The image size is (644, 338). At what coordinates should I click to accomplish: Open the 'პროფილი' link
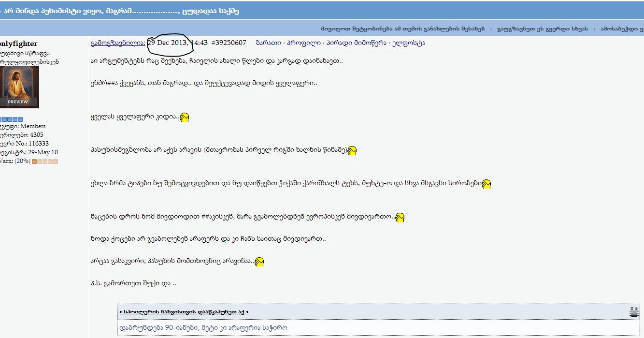[304, 43]
